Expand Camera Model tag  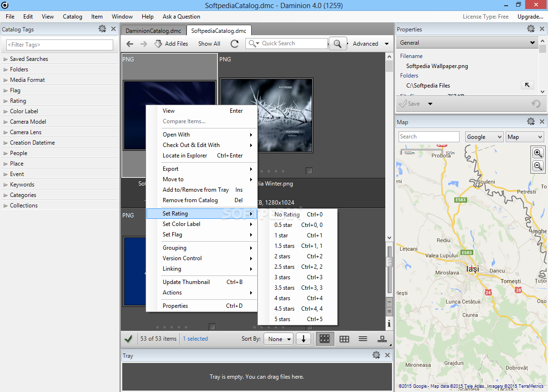click(5, 122)
